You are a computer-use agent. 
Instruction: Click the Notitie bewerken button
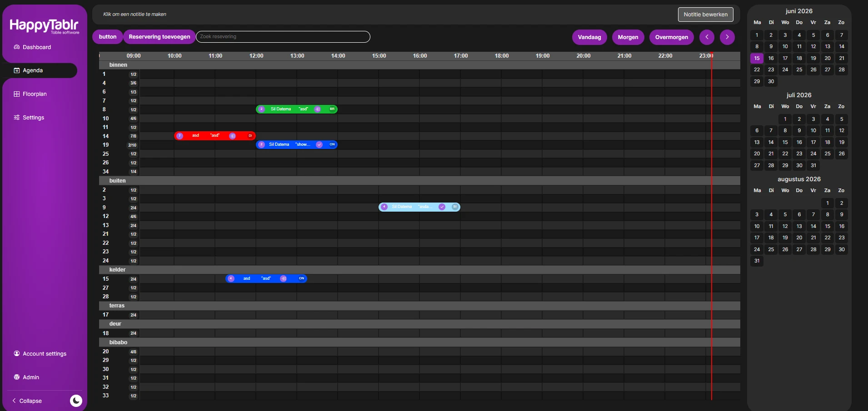pyautogui.click(x=705, y=15)
